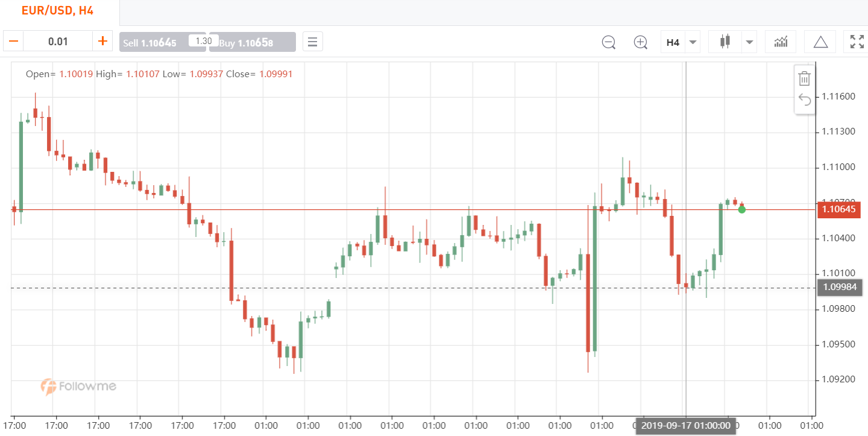
Task: Select the EUR/USD, H4 tab
Action: (x=58, y=11)
